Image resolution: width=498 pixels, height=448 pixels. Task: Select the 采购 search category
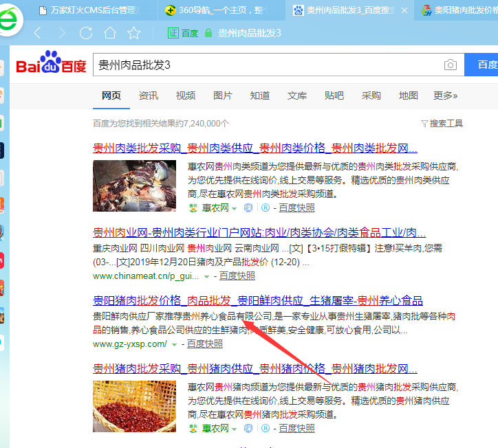tap(371, 96)
